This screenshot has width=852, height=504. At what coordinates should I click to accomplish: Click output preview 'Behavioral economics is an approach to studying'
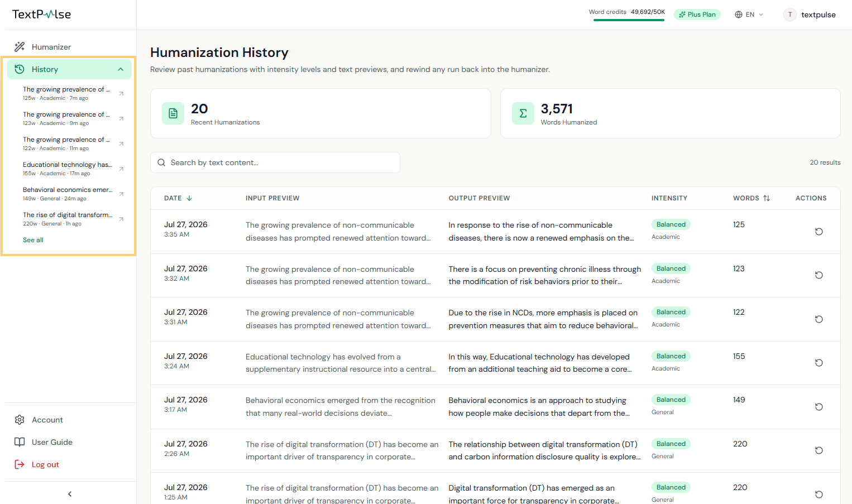[539, 407]
